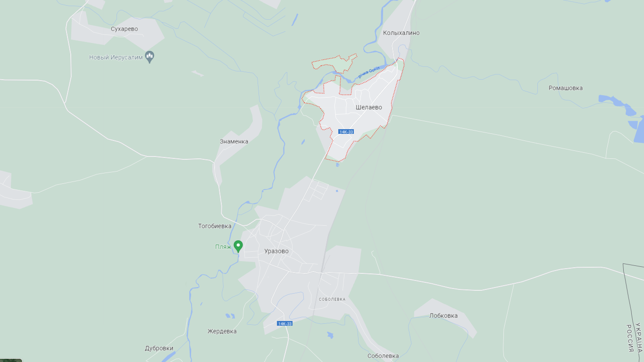Click the Лобковка village label
The height and width of the screenshot is (362, 644).
(443, 316)
